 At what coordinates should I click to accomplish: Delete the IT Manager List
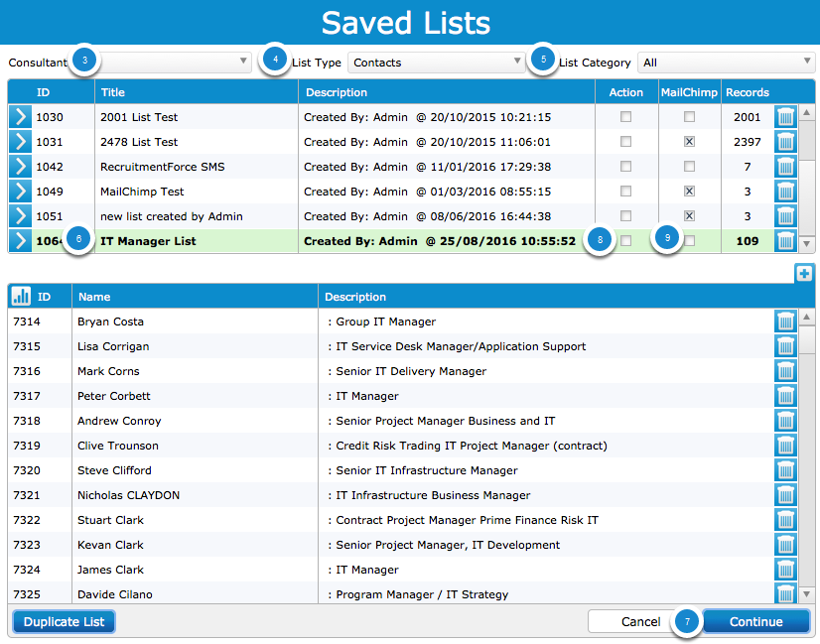point(785,241)
